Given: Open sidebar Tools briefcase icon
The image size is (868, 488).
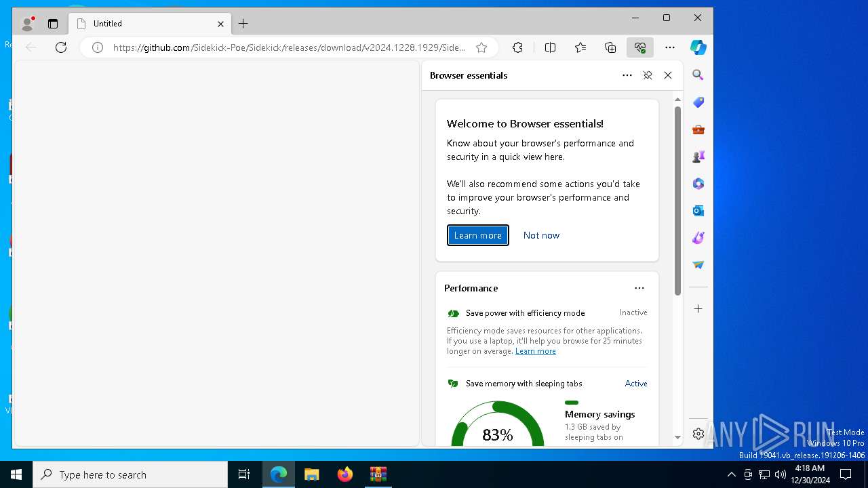Looking at the screenshot, I should click(698, 129).
